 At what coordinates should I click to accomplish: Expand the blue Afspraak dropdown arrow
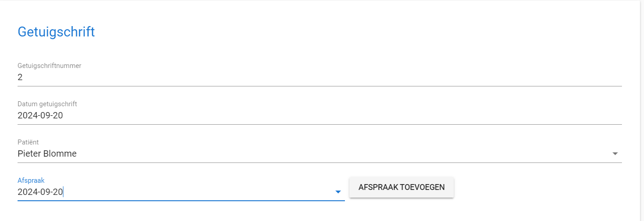coord(338,192)
